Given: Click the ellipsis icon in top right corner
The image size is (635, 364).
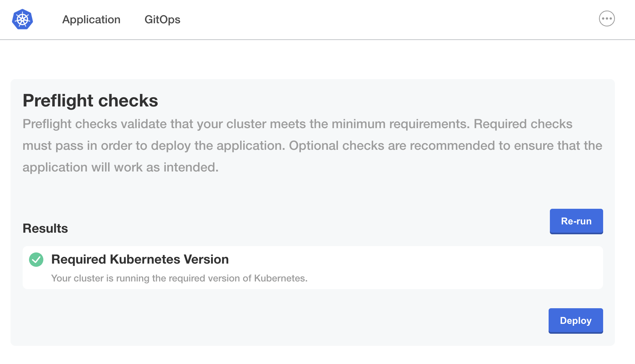Looking at the screenshot, I should click(x=607, y=18).
